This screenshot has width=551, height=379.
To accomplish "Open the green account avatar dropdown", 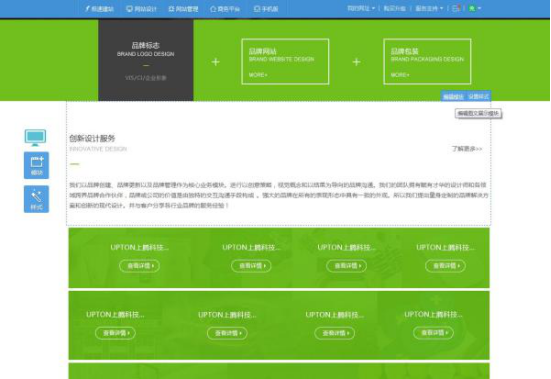I will coord(474,8).
